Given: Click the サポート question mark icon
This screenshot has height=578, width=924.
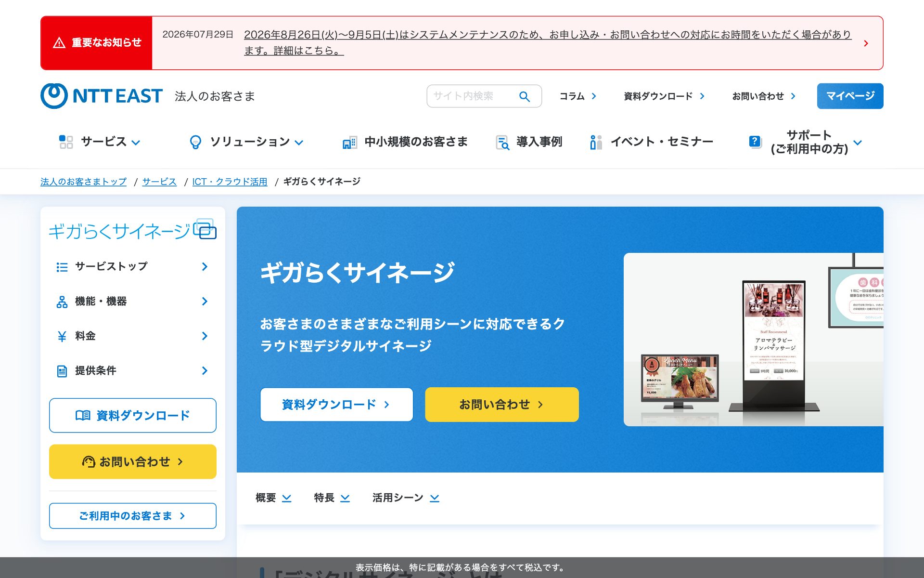Looking at the screenshot, I should coord(755,142).
